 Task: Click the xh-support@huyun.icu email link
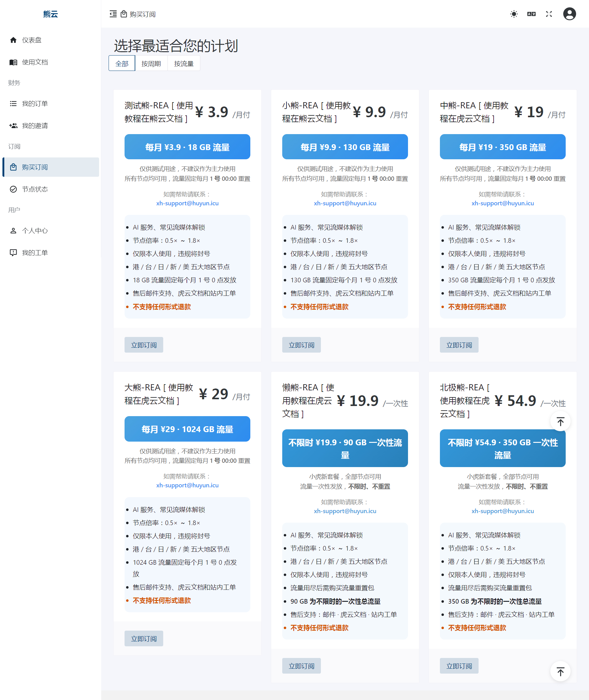(x=187, y=203)
